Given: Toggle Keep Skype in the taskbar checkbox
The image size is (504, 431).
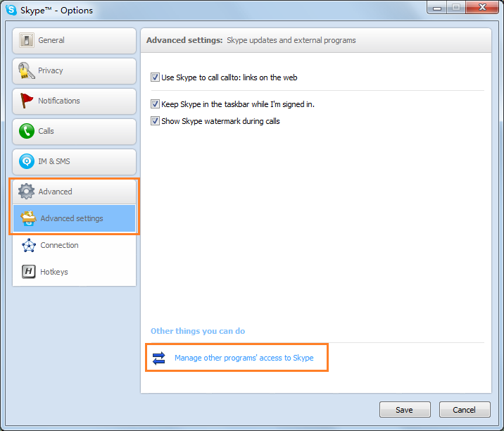Looking at the screenshot, I should (x=155, y=104).
